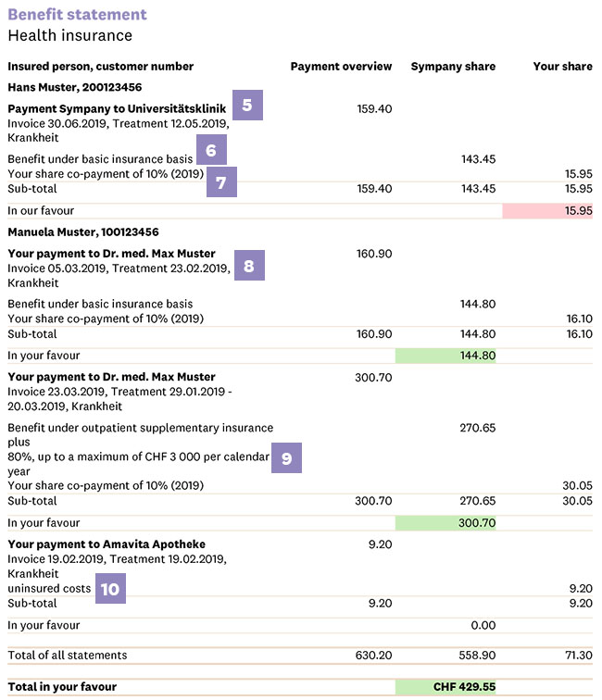Select the purple marker number 9

coord(287,458)
